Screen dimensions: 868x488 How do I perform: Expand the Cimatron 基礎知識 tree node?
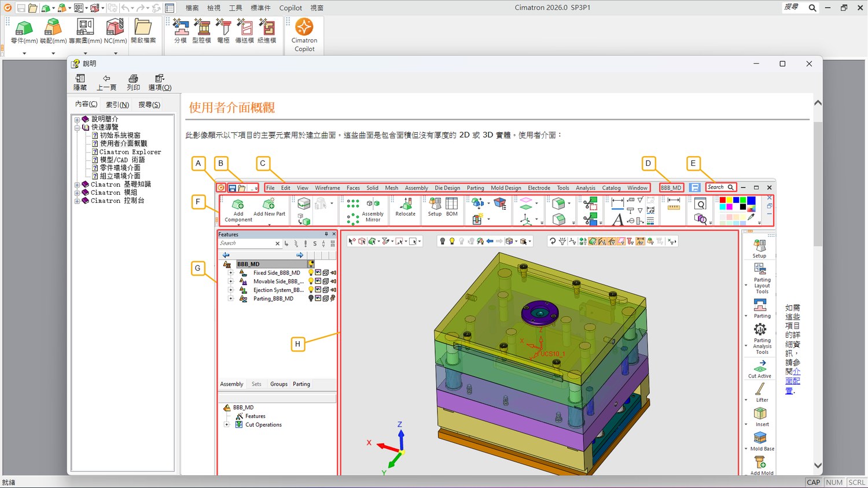[77, 185]
